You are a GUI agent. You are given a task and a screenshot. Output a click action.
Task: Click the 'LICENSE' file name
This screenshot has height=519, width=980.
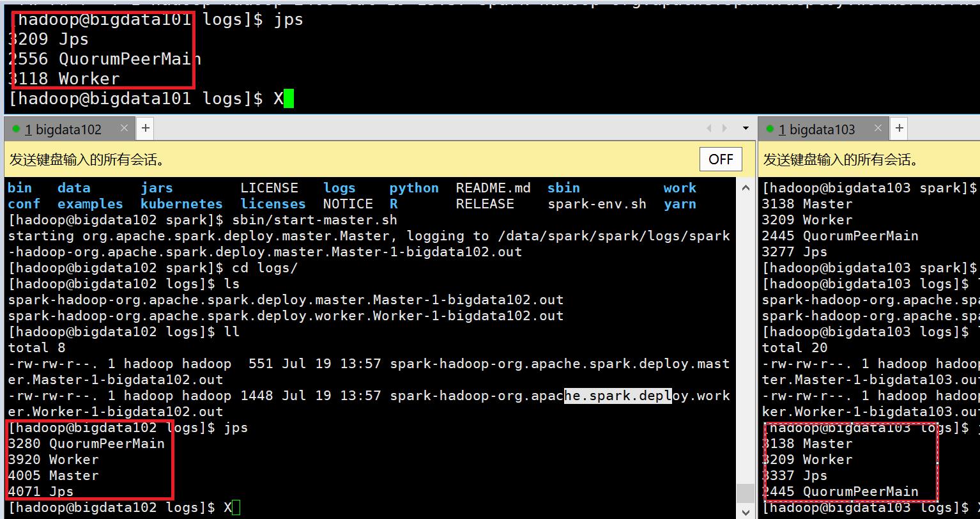click(269, 188)
